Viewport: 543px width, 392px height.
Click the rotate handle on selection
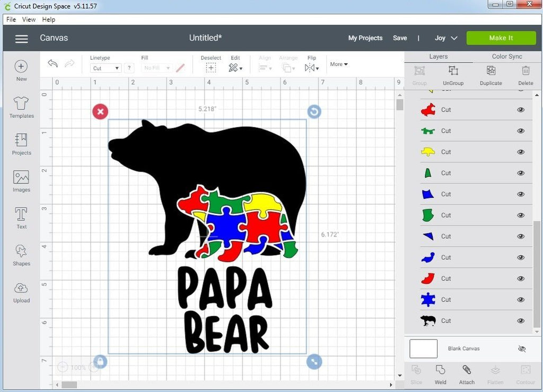coord(314,111)
